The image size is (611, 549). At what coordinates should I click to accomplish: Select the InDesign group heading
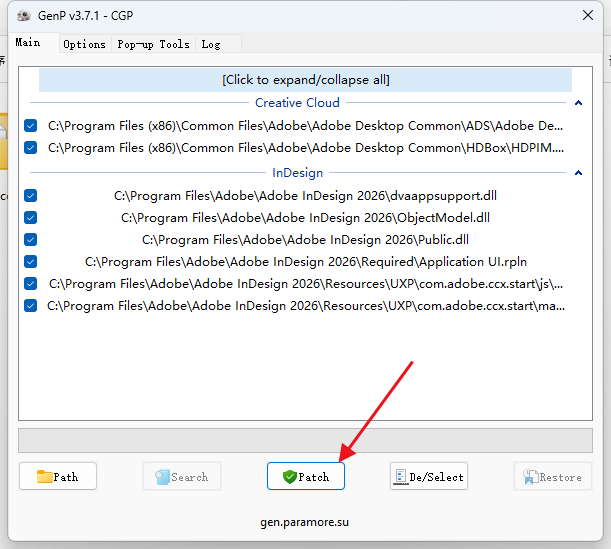click(297, 173)
